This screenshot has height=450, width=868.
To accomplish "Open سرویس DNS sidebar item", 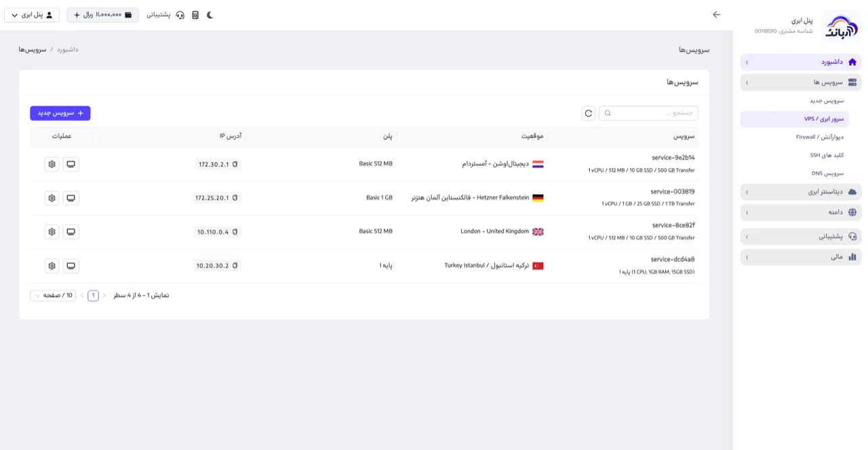I will [x=827, y=174].
